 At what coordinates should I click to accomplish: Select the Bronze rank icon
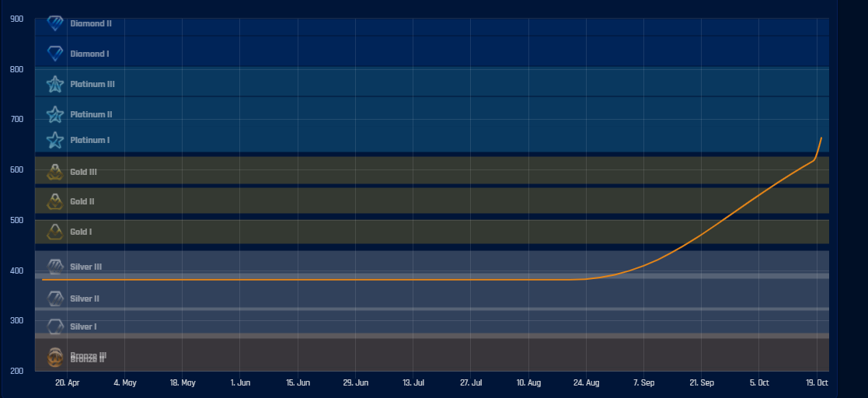tap(55, 357)
